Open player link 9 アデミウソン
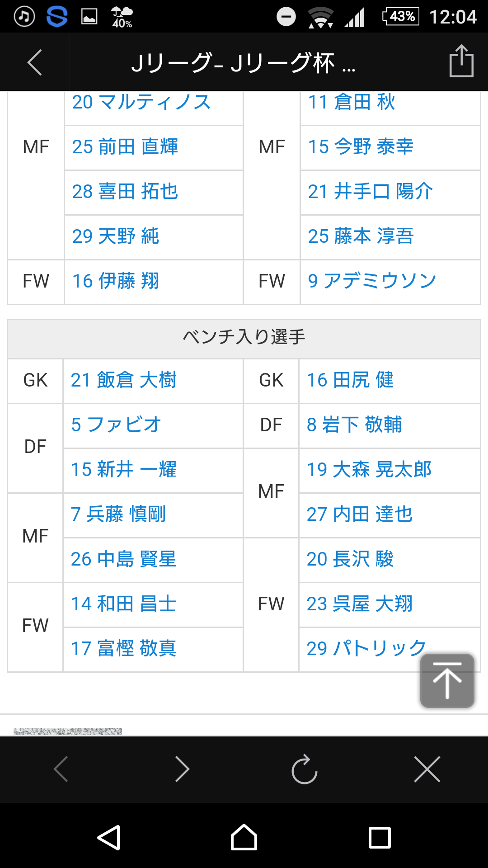The height and width of the screenshot is (868, 488). click(x=371, y=281)
